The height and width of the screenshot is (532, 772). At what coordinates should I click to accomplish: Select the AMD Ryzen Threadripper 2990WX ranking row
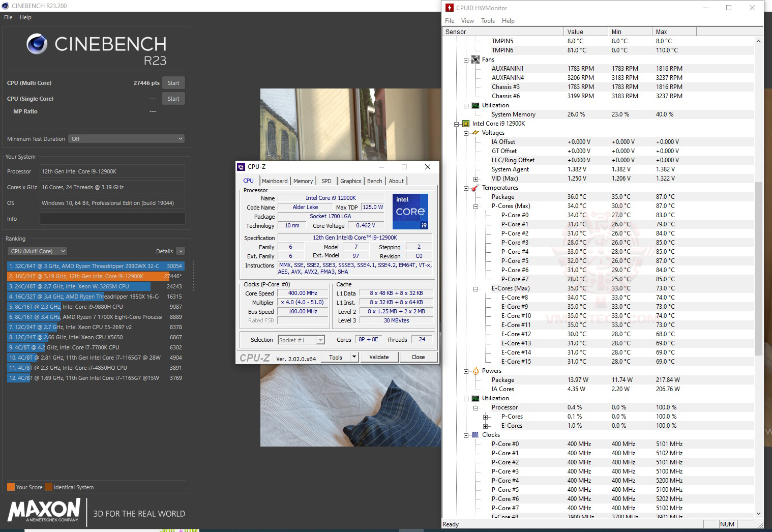pyautogui.click(x=95, y=266)
